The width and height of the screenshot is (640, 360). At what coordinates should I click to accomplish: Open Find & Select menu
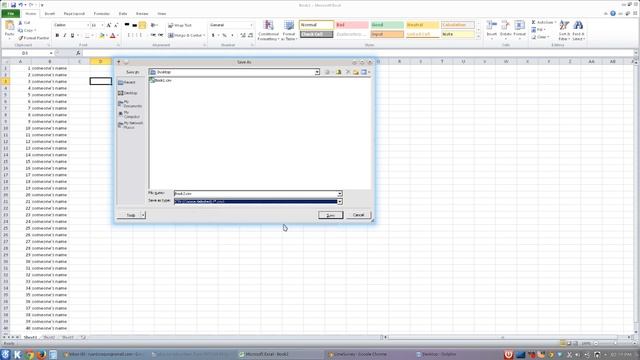click(x=578, y=31)
